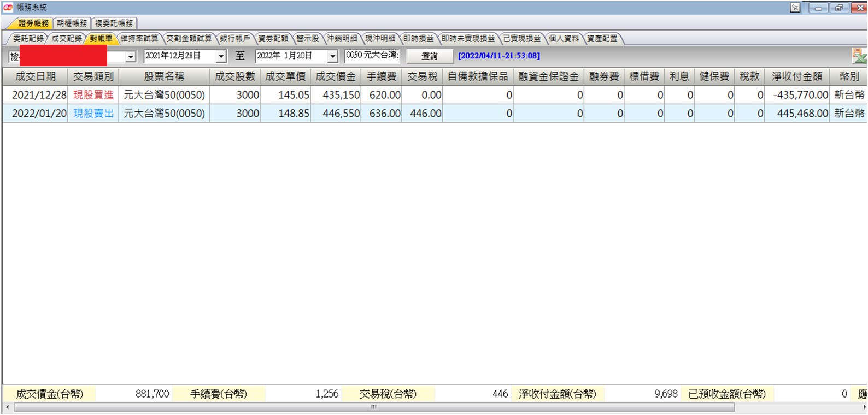The width and height of the screenshot is (868, 415).
Task: Click the horizontal scrollbar thumb
Action: [x=374, y=407]
